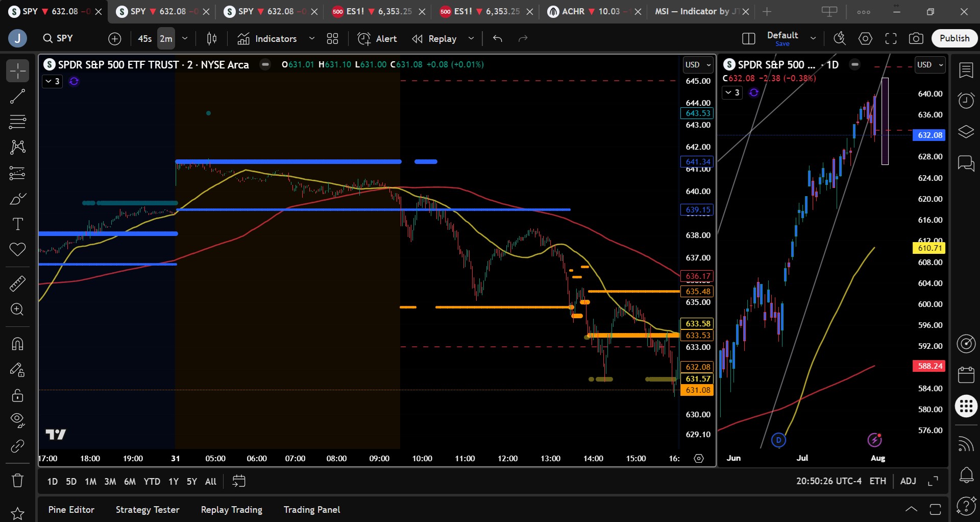
Task: Open chart settings hexagon icon
Action: [x=865, y=38]
